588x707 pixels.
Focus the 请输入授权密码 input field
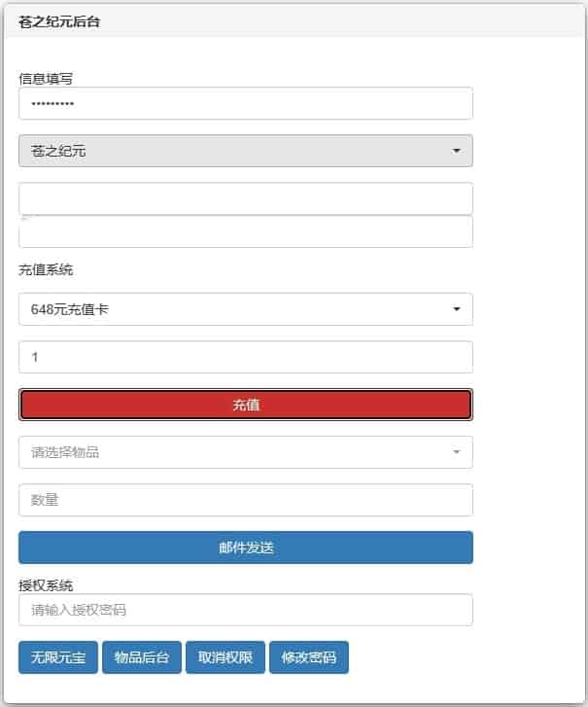pyautogui.click(x=245, y=610)
